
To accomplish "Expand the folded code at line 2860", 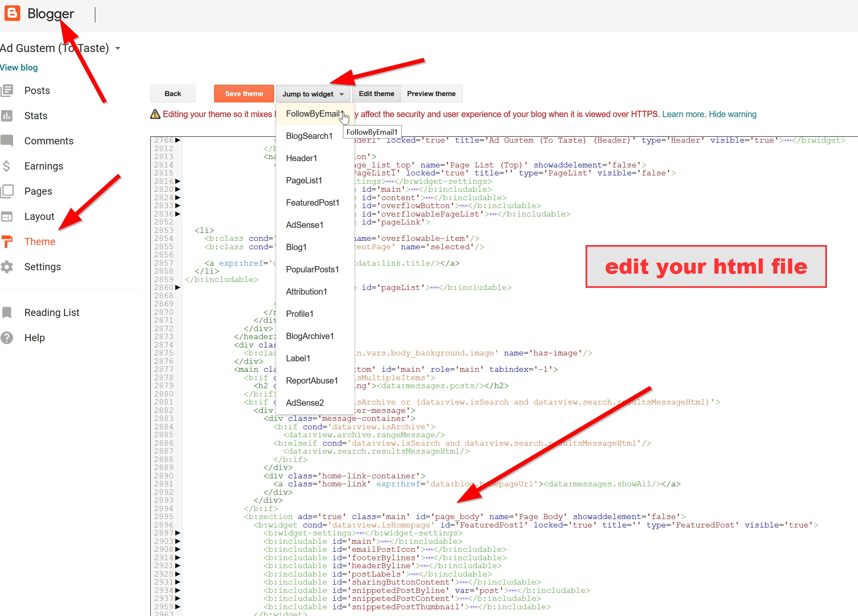I will (x=178, y=287).
